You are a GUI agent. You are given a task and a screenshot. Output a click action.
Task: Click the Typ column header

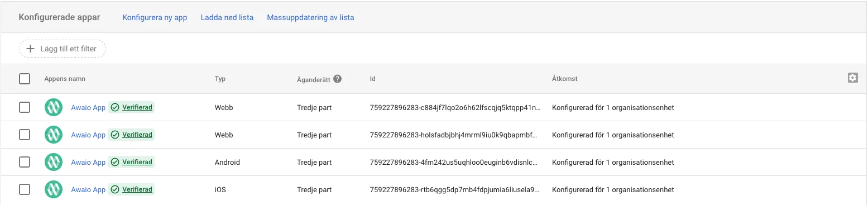pyautogui.click(x=220, y=79)
